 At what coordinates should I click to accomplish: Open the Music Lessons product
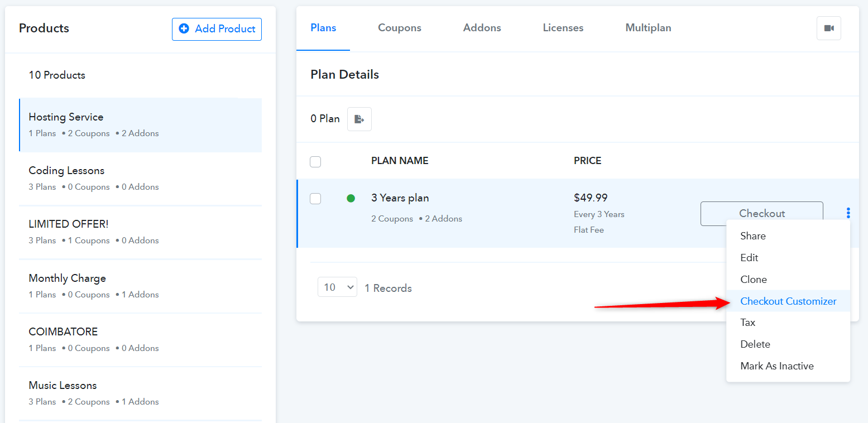pyautogui.click(x=141, y=393)
